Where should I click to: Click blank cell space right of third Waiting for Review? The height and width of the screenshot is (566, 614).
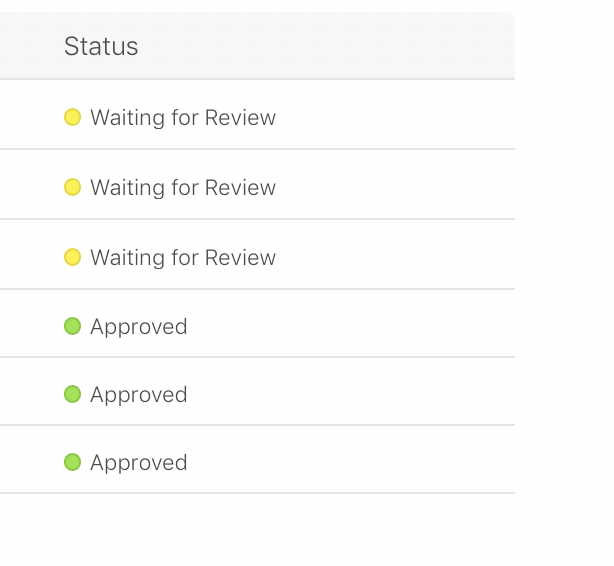coord(400,258)
